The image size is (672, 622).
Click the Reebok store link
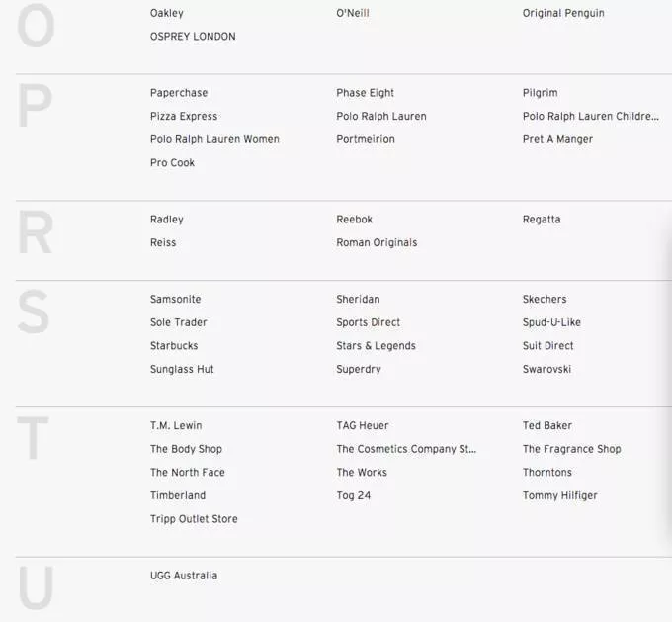tap(355, 220)
